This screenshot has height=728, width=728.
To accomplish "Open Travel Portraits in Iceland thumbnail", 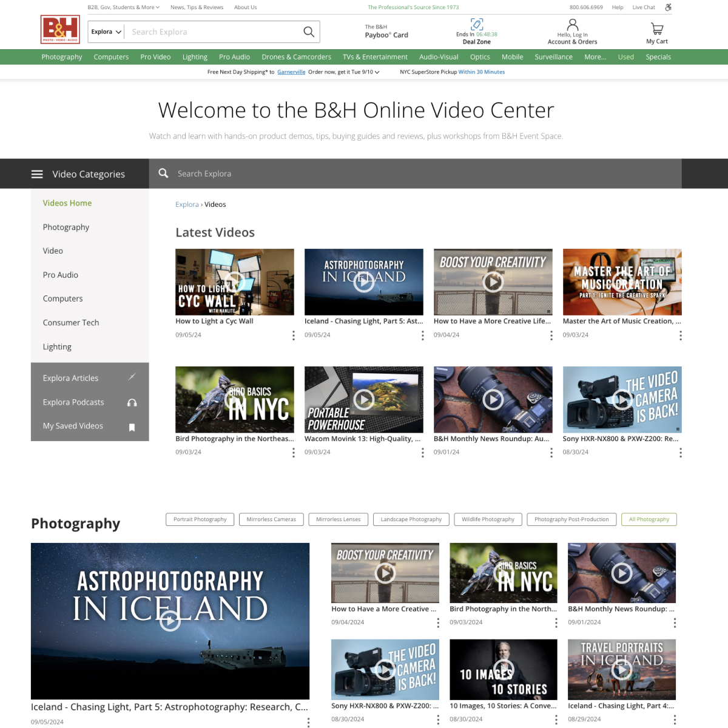I will (x=622, y=670).
